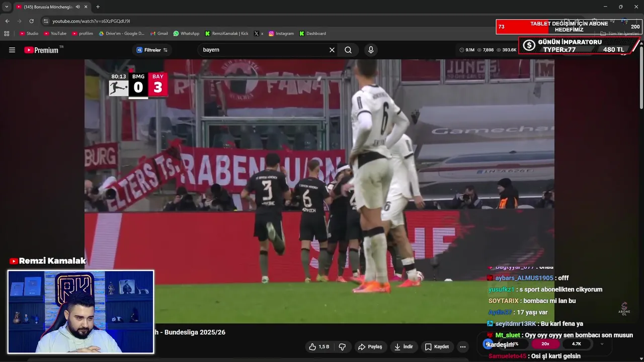644x362 pixels.
Task: Open the browser apps grid shortcut
Action: [7, 34]
